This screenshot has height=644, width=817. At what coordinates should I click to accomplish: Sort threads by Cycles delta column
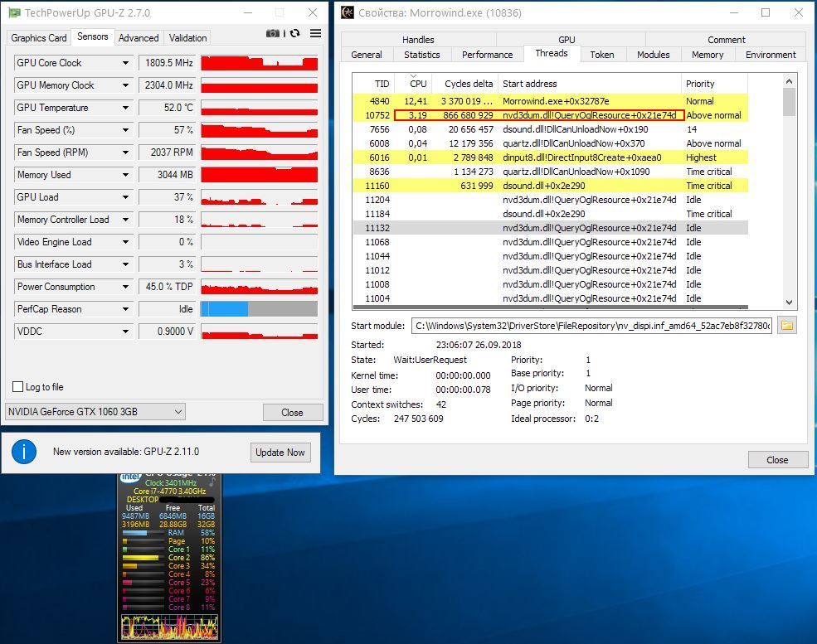(x=464, y=84)
